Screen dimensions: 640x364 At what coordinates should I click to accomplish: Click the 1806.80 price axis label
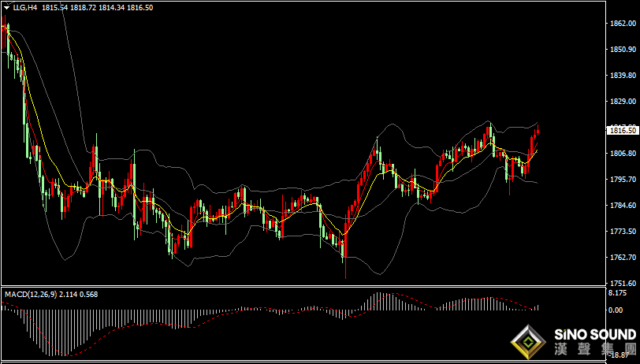[x=621, y=154]
